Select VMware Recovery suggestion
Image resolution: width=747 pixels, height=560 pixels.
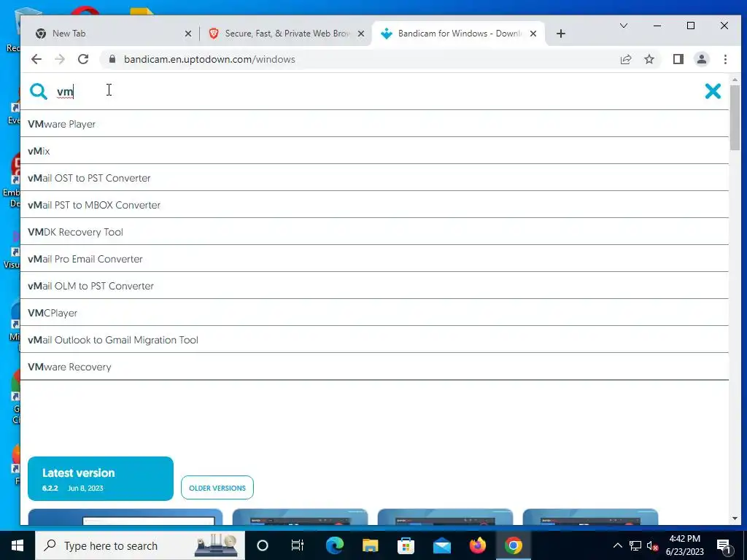[x=374, y=367]
